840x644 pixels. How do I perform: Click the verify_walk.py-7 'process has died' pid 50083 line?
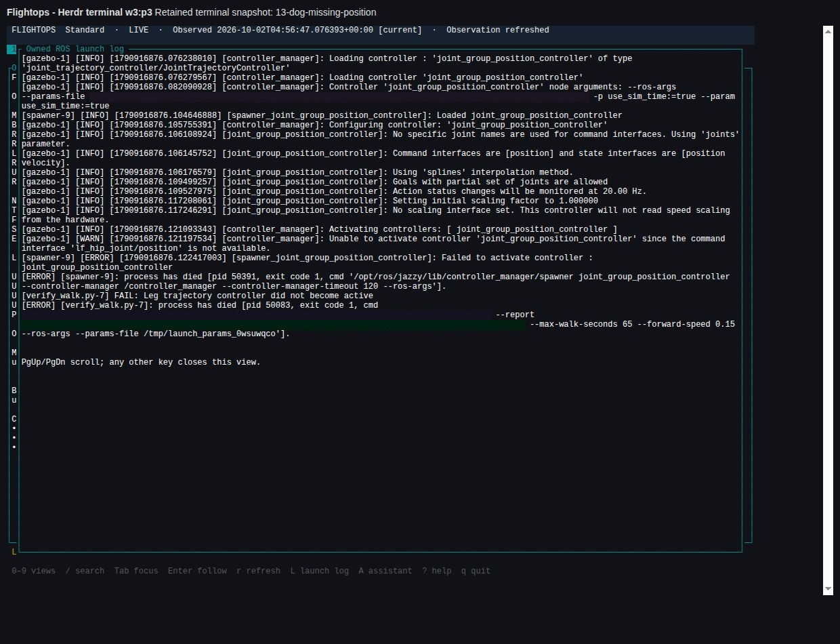tap(200, 305)
